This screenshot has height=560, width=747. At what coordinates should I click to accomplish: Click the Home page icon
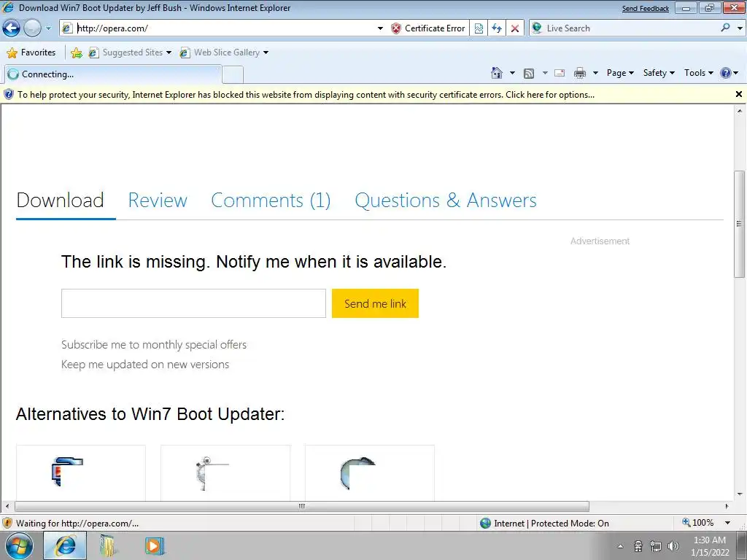click(496, 73)
